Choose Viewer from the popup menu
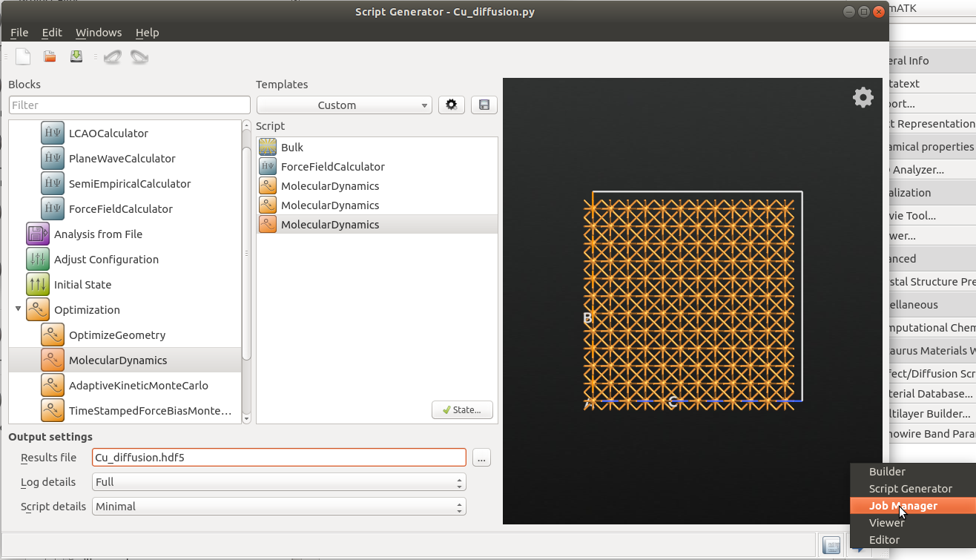976x560 pixels. pos(912,523)
